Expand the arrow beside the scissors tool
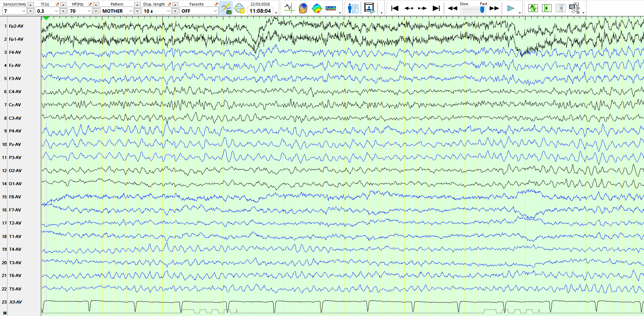Screen dimensions: 644x316 583,13
